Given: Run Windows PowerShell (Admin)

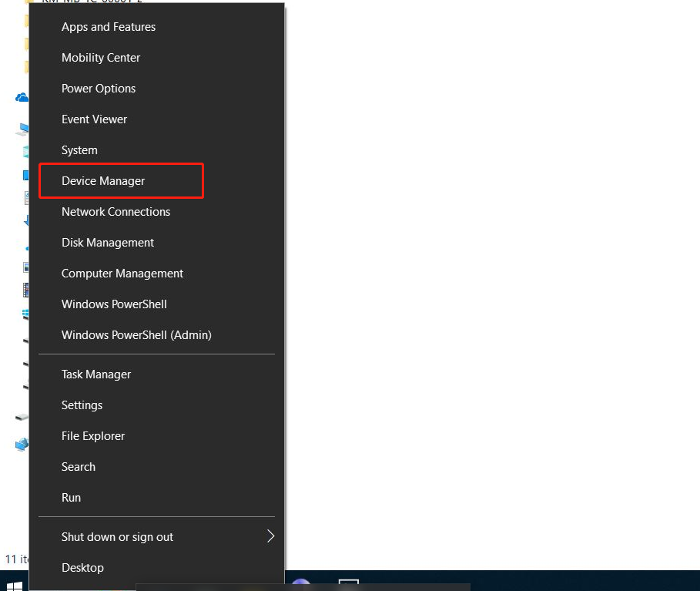Looking at the screenshot, I should pos(136,335).
